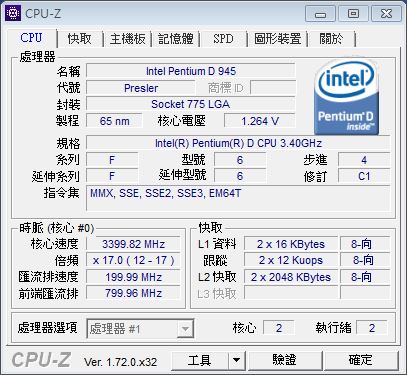Click the specification Intel(R) Pentium(R) D CPU 3.40GHz
Viewport: 407px width, 375px height.
[238, 143]
